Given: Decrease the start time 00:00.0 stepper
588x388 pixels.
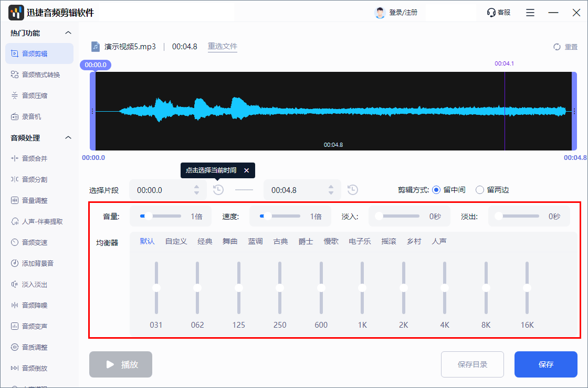Looking at the screenshot, I should point(196,193).
